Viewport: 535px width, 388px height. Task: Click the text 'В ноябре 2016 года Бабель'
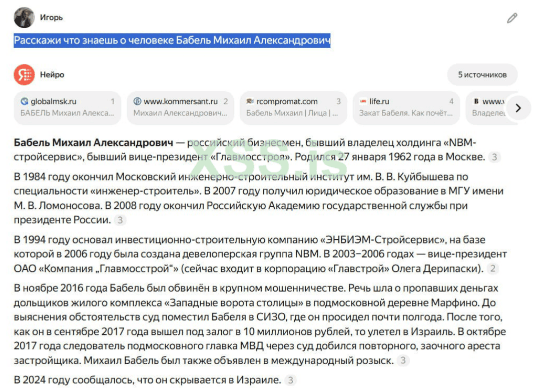pos(79,288)
